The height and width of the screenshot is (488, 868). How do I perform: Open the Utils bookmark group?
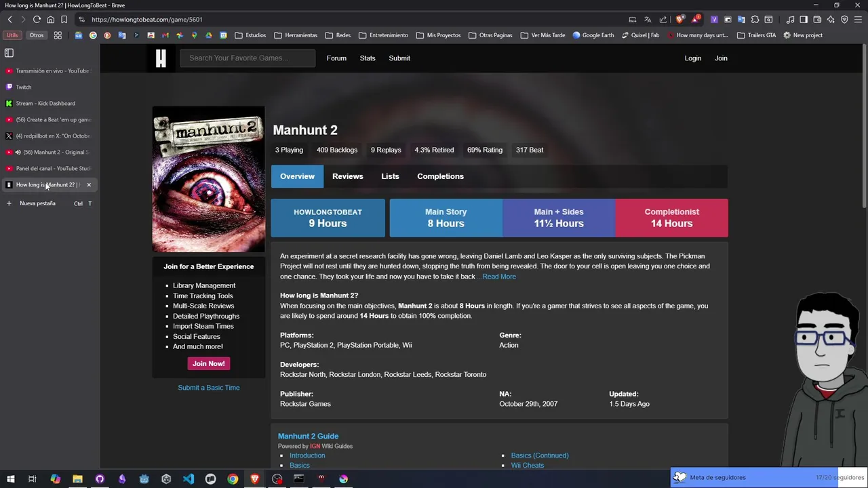[12, 35]
